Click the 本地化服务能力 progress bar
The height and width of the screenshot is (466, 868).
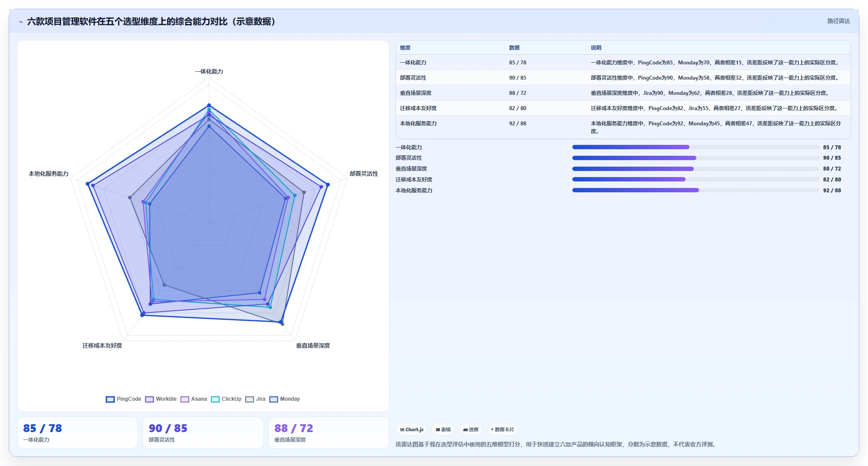point(696,190)
